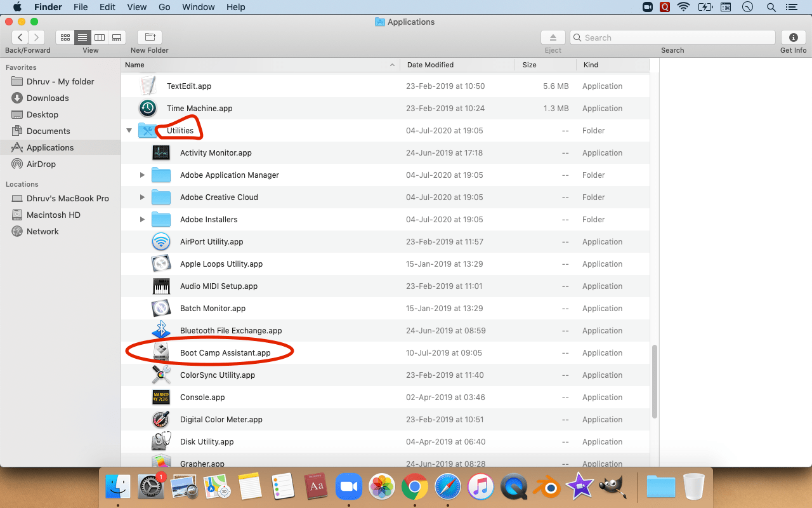Click the Back arrow in the Finder toolbar
This screenshot has height=508, width=812.
coord(20,37)
